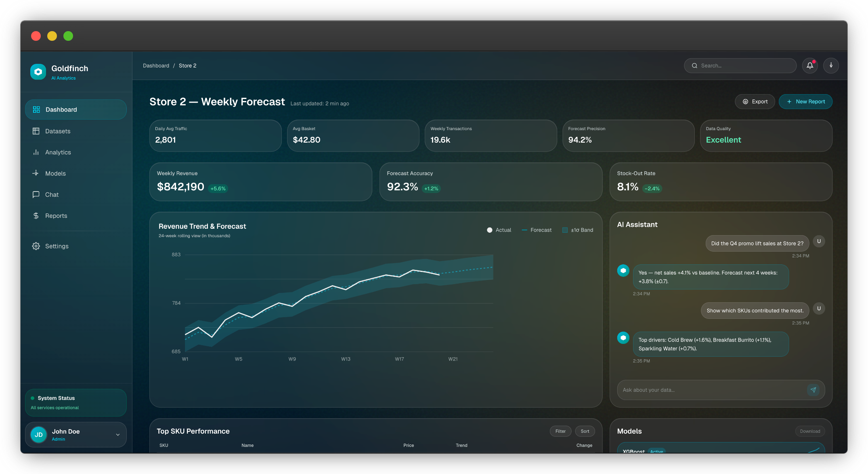Click the Ask about your data field
Image resolution: width=868 pixels, height=474 pixels.
[711, 390]
